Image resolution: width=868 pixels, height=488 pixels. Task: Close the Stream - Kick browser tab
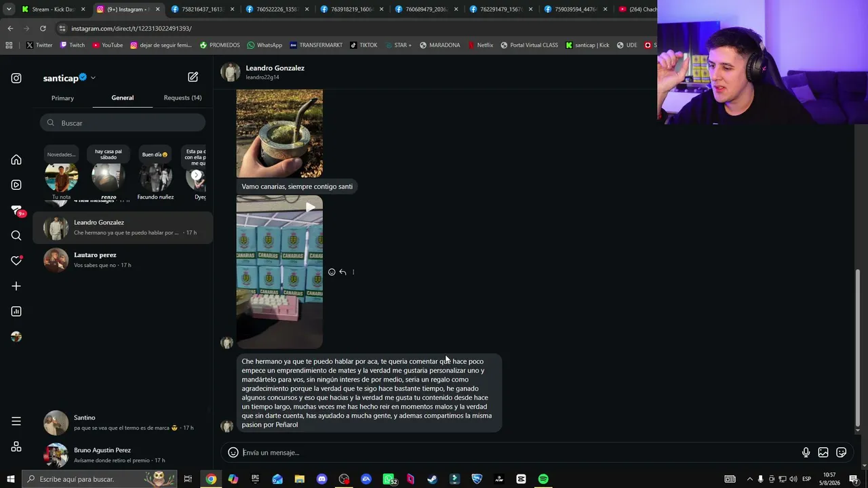click(x=83, y=9)
